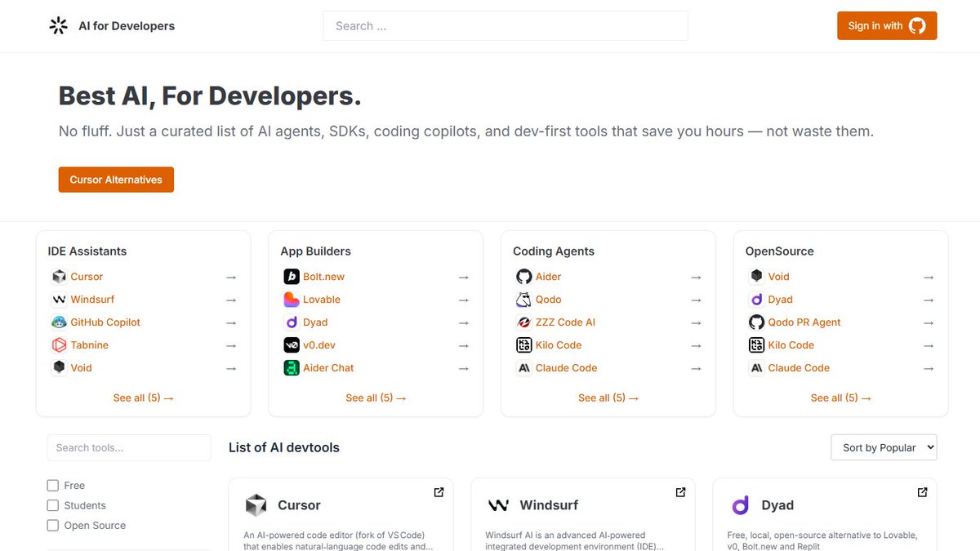980x551 pixels.
Task: Click the IDE Assistants heading
Action: 87,251
